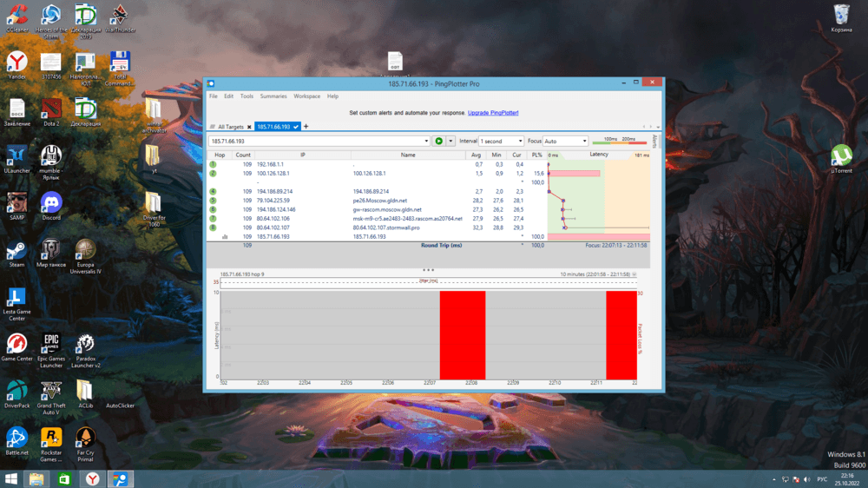The height and width of the screenshot is (488, 868).
Task: Click the target address input field
Action: [314, 141]
